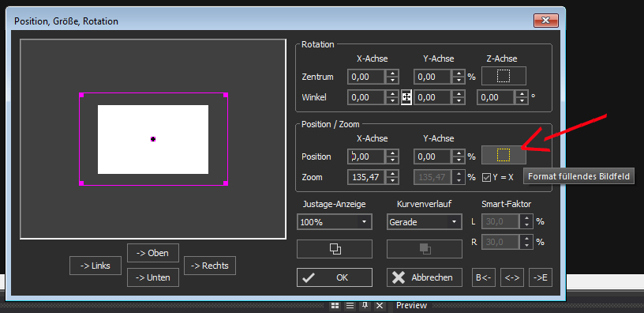This screenshot has height=313, width=644.
Task: Click the Z-Achse rotation center rectangle icon
Action: pos(504,76)
